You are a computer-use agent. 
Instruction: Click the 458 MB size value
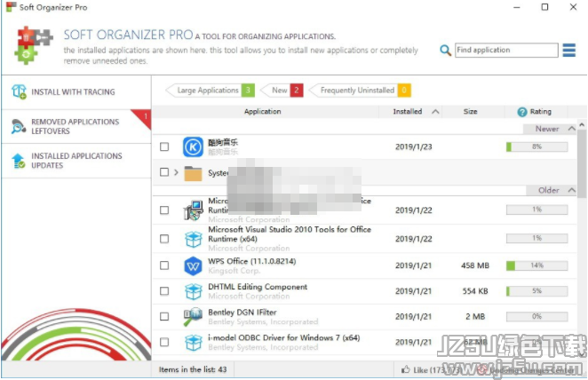pyautogui.click(x=475, y=265)
